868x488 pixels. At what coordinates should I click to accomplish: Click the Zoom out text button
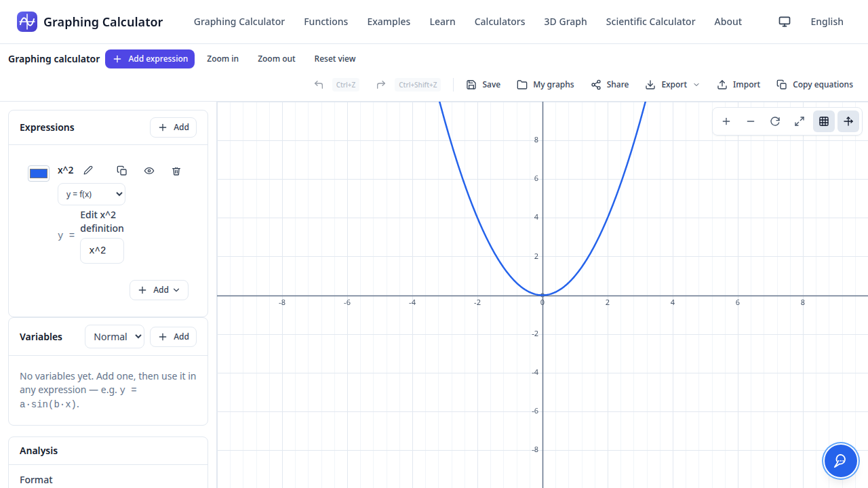click(277, 59)
